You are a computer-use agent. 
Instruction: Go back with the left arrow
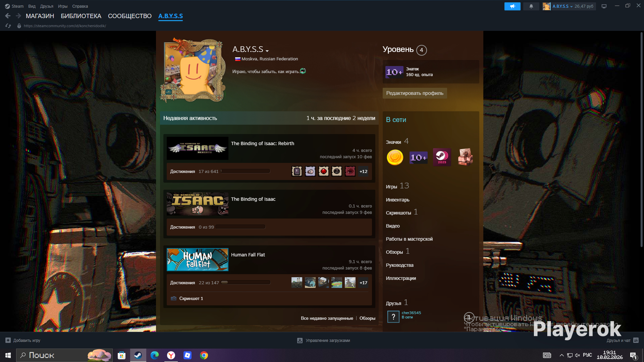tap(8, 16)
